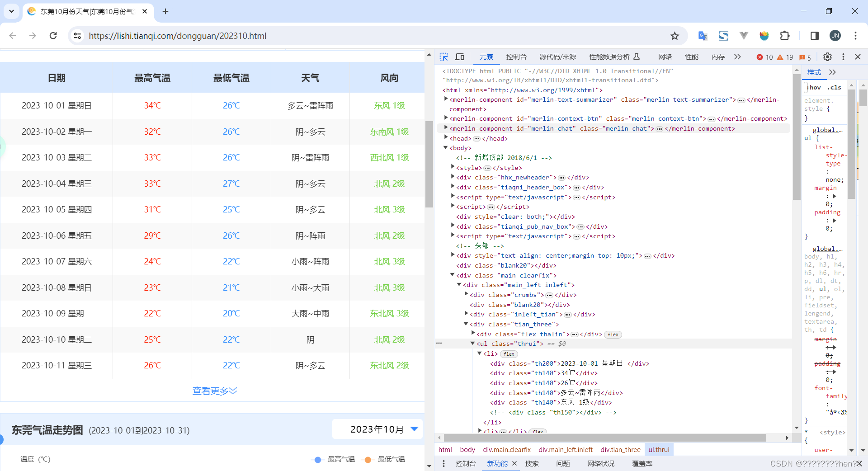Close the 新功能 drawer tab
Image resolution: width=868 pixels, height=471 pixels.
pyautogui.click(x=514, y=463)
